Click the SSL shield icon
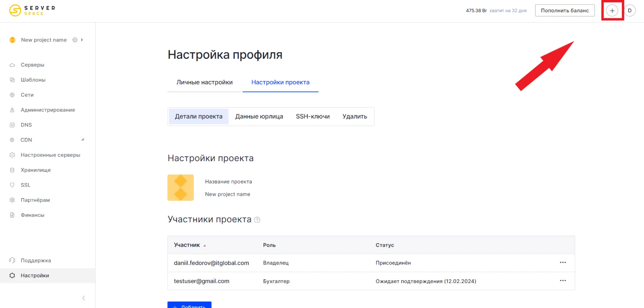Image resolution: width=644 pixels, height=308 pixels. point(12,185)
